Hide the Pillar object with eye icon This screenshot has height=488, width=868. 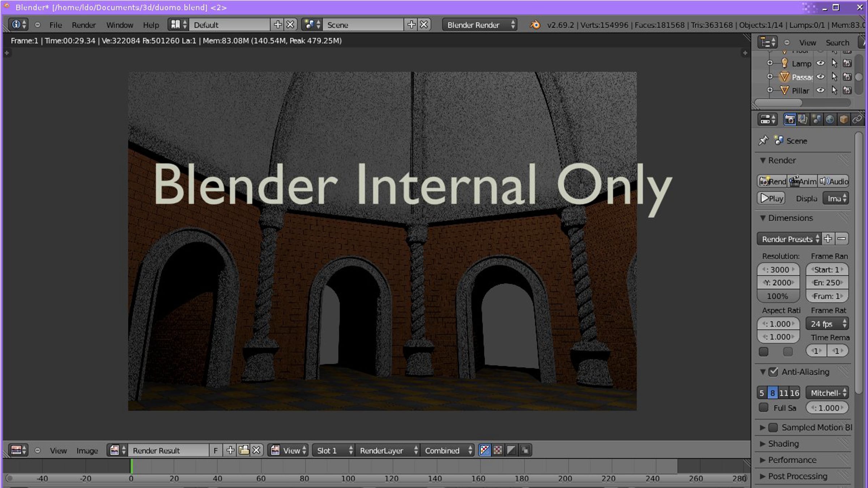(821, 90)
